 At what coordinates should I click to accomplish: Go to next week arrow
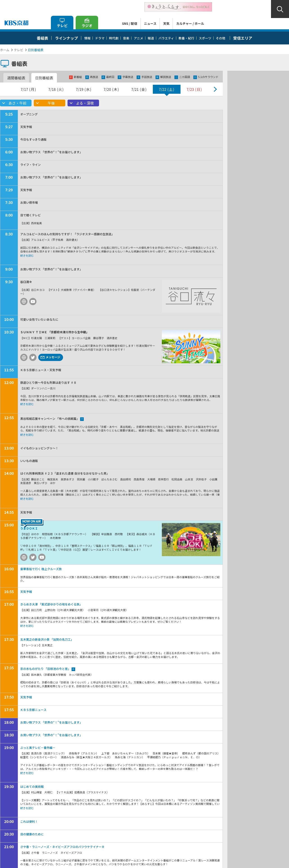[x=215, y=89]
